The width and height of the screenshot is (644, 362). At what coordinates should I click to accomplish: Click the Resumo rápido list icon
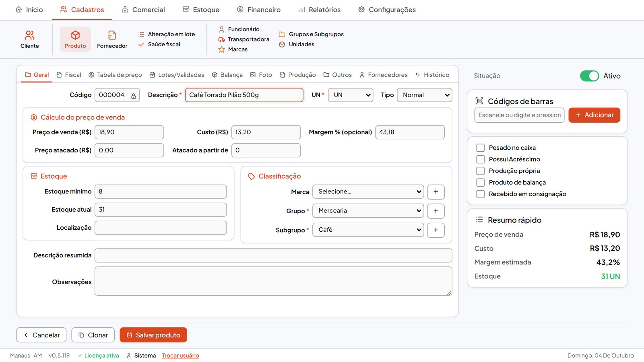pyautogui.click(x=479, y=220)
